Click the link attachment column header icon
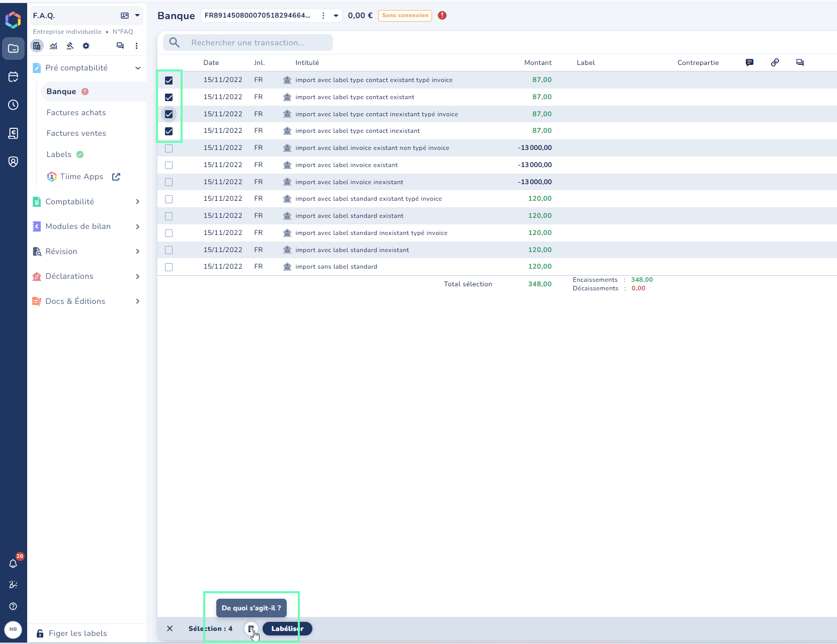837x644 pixels. (x=775, y=62)
